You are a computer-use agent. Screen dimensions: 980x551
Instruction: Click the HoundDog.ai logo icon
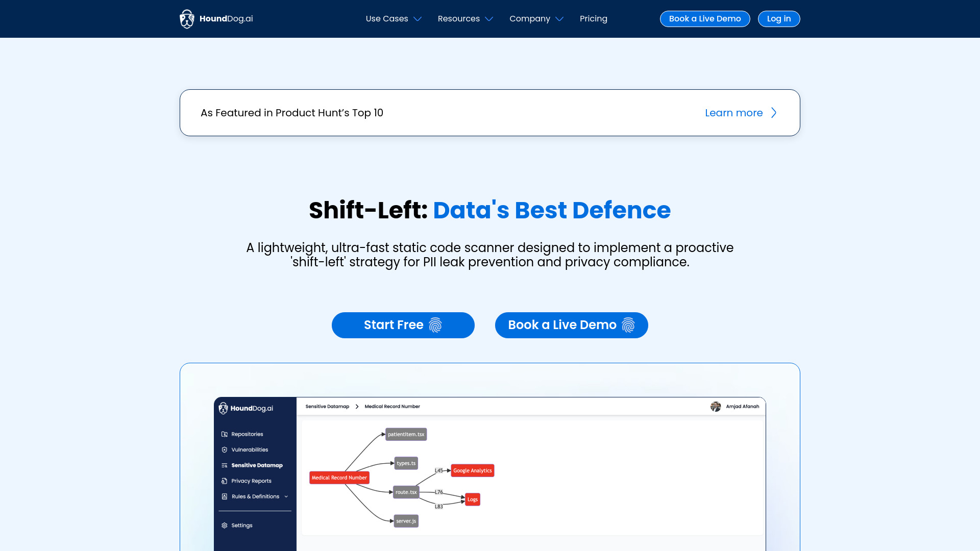click(x=186, y=19)
